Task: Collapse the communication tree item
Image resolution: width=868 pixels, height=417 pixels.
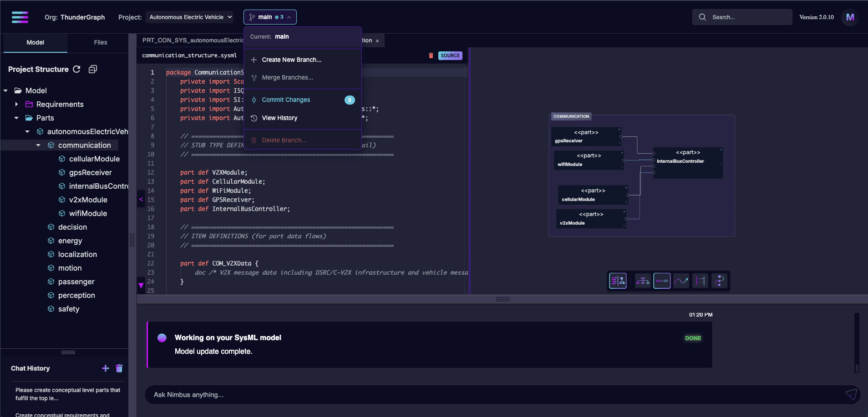Action: pos(38,145)
